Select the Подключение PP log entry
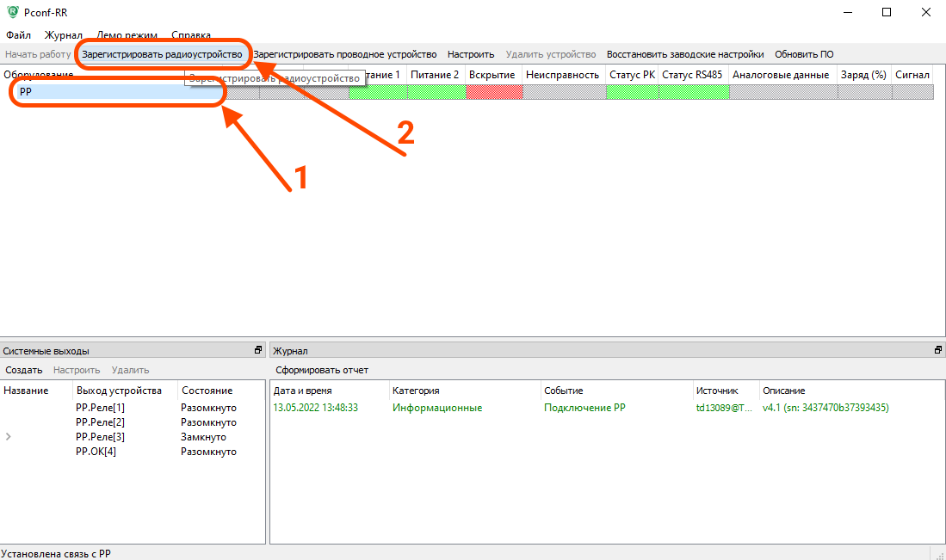The image size is (946, 560). click(x=584, y=408)
